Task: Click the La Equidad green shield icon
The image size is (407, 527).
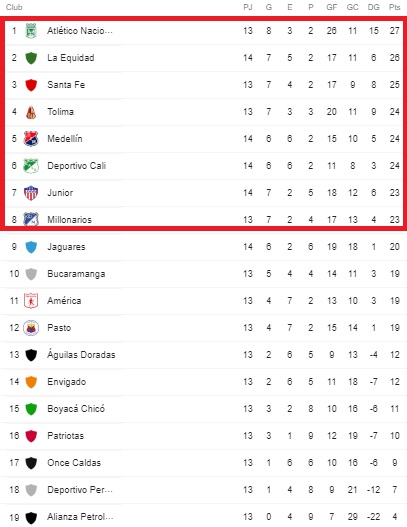Action: point(31,58)
